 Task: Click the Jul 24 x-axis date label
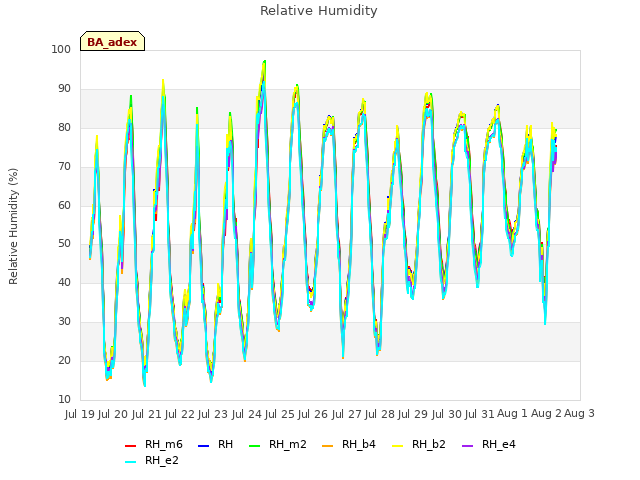[x=246, y=414]
